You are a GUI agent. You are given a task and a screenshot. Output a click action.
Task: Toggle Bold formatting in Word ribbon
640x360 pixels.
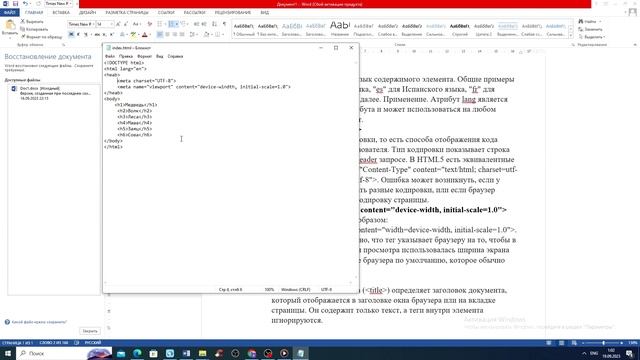[x=71, y=35]
